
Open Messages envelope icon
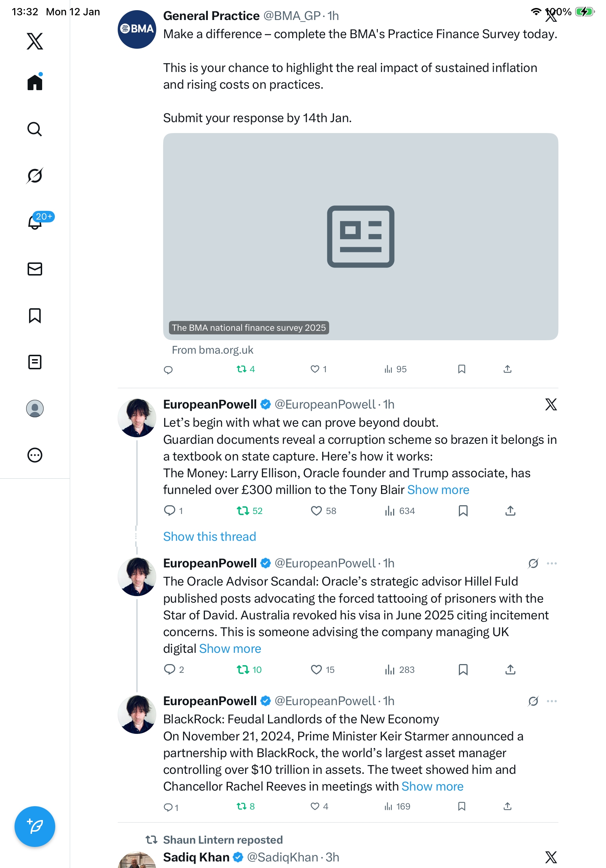point(35,269)
